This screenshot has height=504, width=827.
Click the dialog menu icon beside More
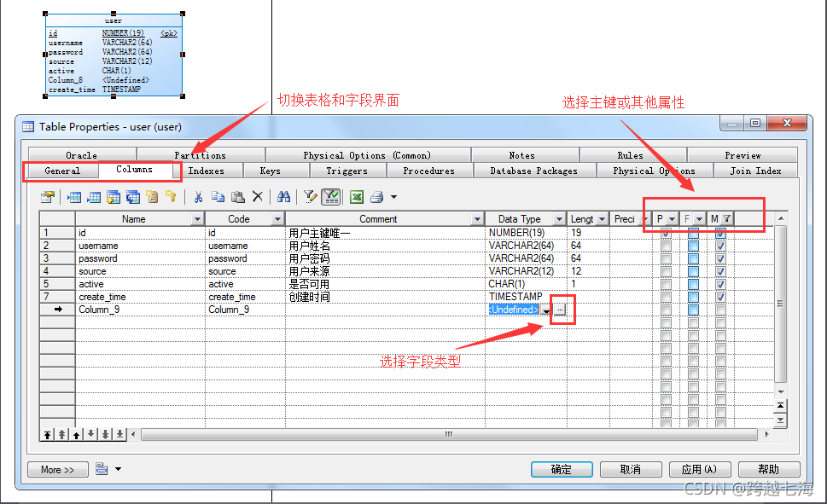(x=102, y=469)
